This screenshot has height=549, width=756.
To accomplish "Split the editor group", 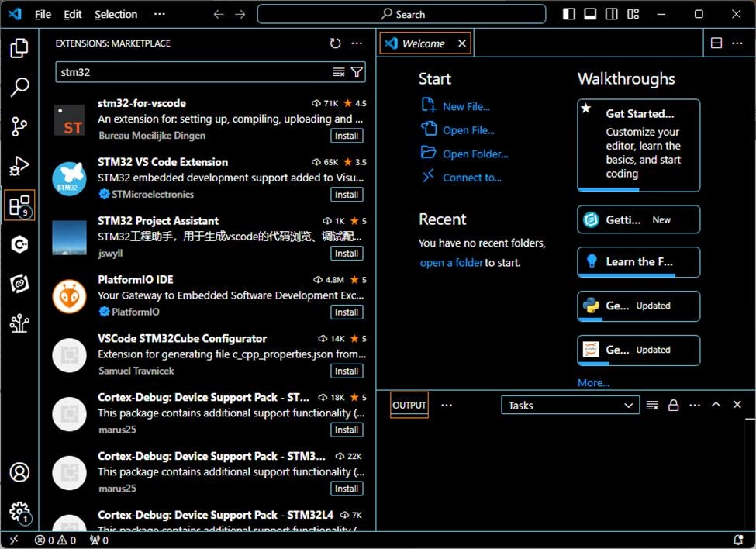I will pyautogui.click(x=716, y=43).
